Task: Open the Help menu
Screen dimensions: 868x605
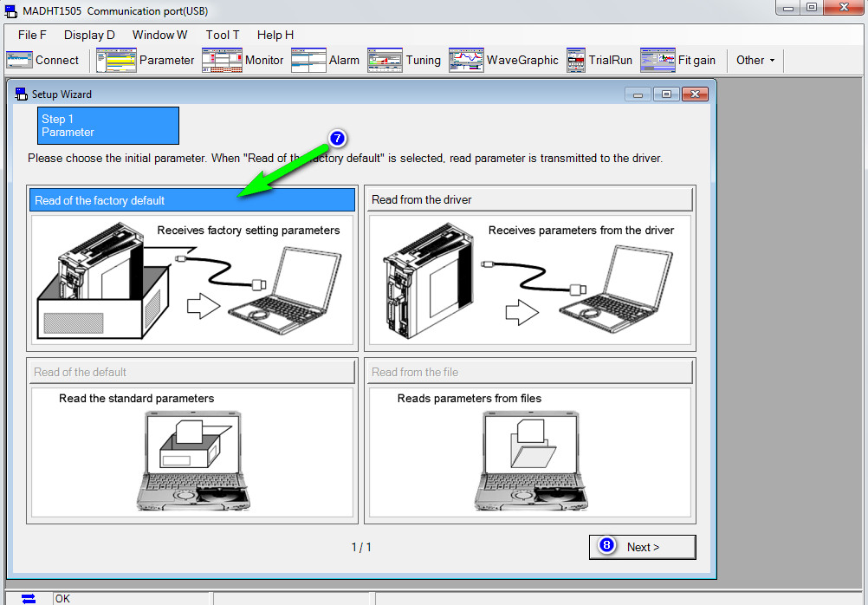Action: [x=275, y=35]
